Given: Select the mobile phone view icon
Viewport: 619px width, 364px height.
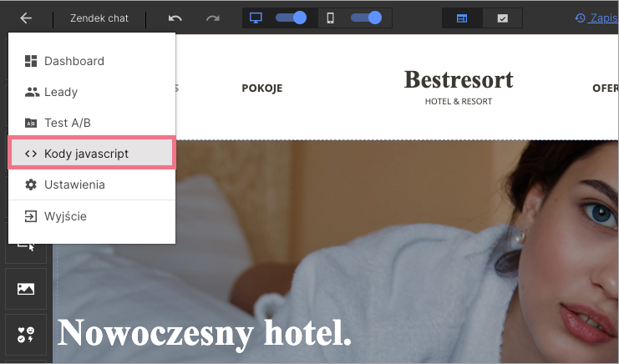Looking at the screenshot, I should 331,18.
